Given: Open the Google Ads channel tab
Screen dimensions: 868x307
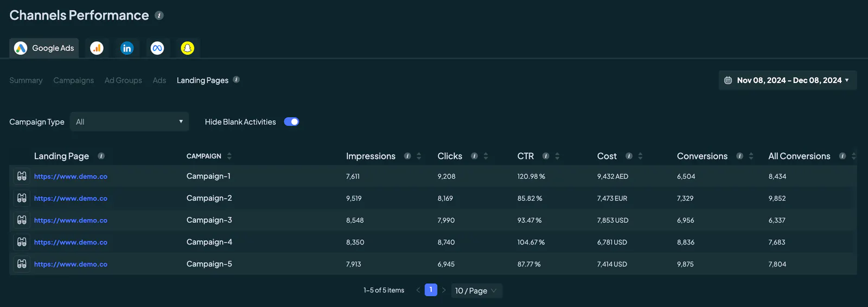Looking at the screenshot, I should click(44, 48).
